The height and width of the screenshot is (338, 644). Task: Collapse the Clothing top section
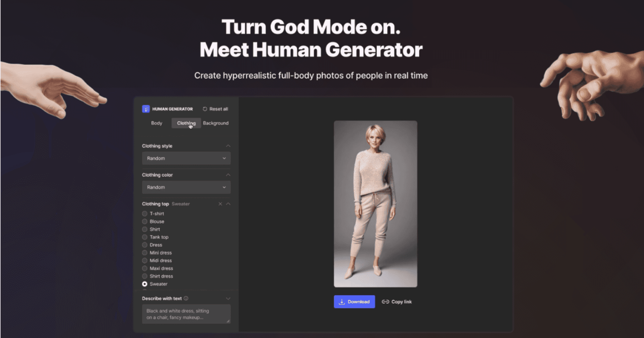[x=228, y=204]
